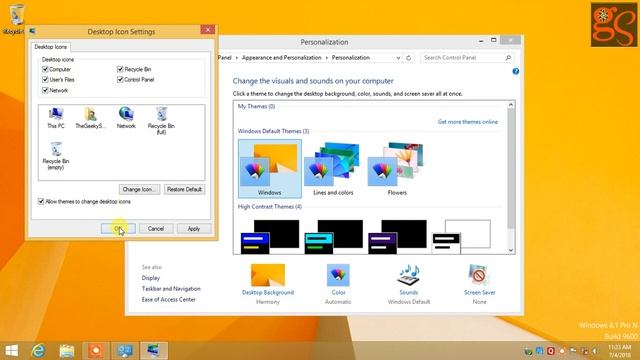Select the cyan high contrast theme
This screenshot has width=640, height=360.
333,237
